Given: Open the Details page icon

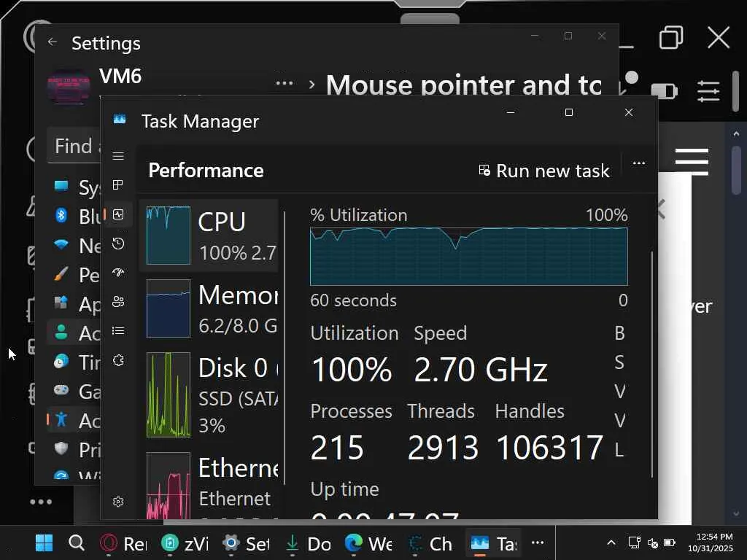Looking at the screenshot, I should (x=118, y=331).
